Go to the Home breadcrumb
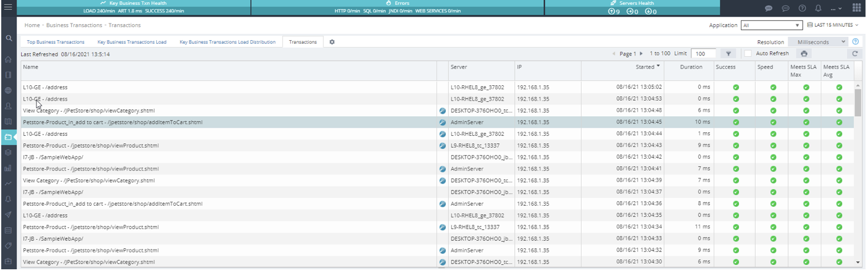 click(32, 25)
